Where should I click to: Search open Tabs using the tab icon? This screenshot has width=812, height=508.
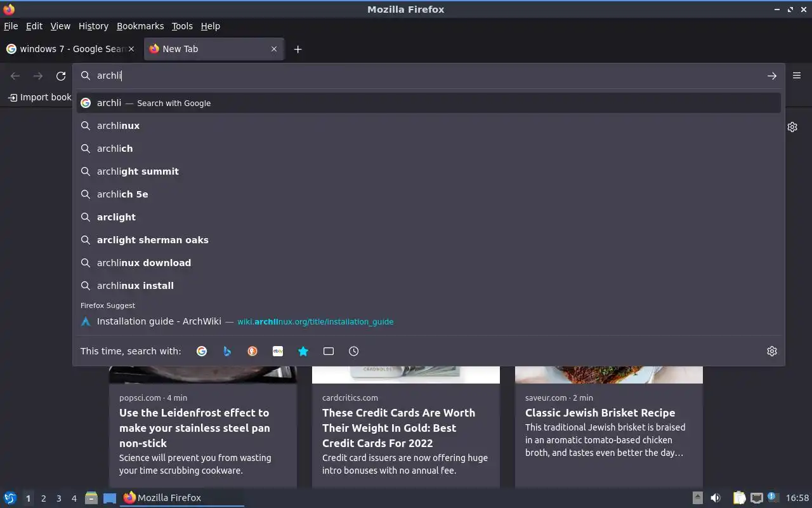pos(329,351)
